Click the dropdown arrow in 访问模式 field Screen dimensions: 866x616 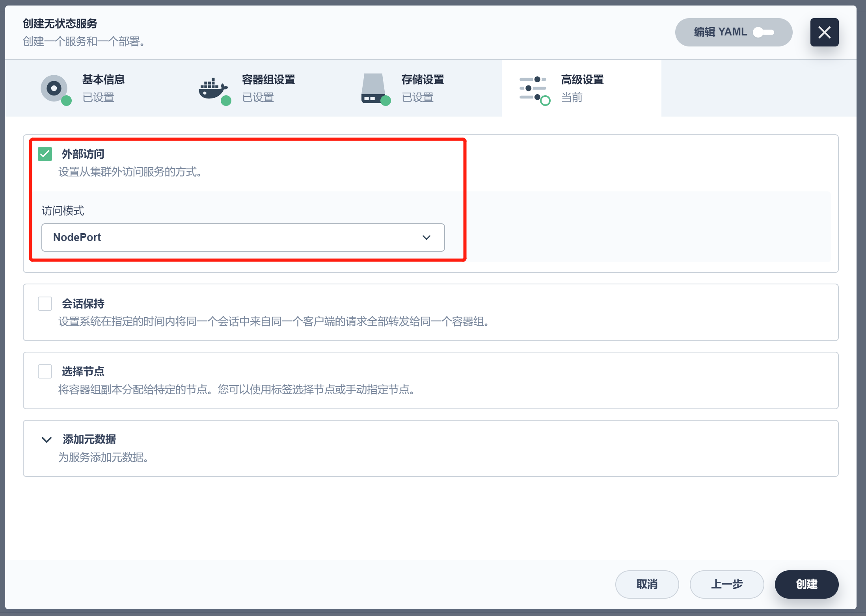pos(426,237)
